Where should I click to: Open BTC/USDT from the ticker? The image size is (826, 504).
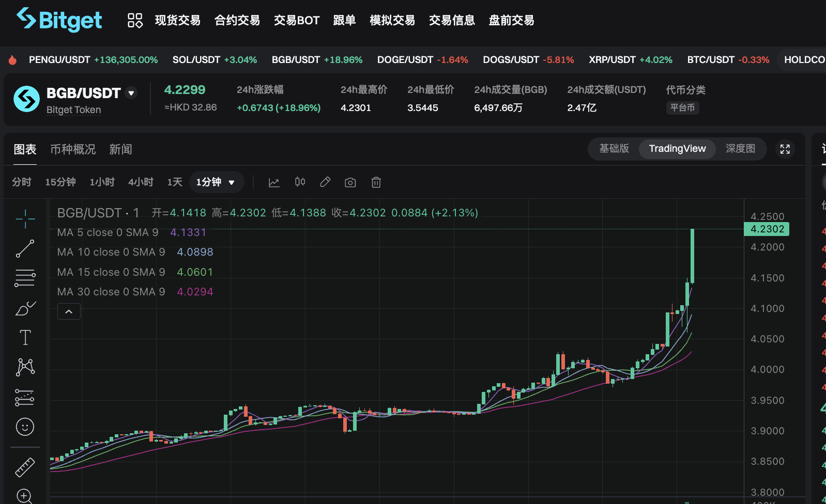pos(728,60)
